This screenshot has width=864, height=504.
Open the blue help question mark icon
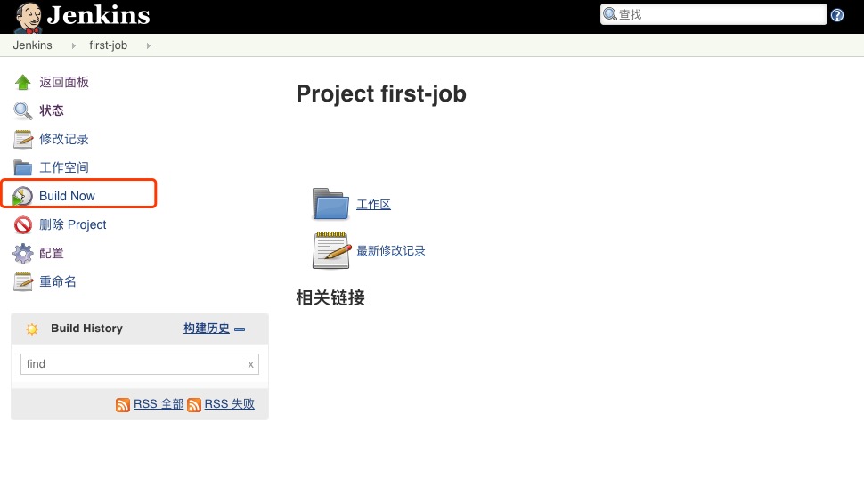pos(837,15)
